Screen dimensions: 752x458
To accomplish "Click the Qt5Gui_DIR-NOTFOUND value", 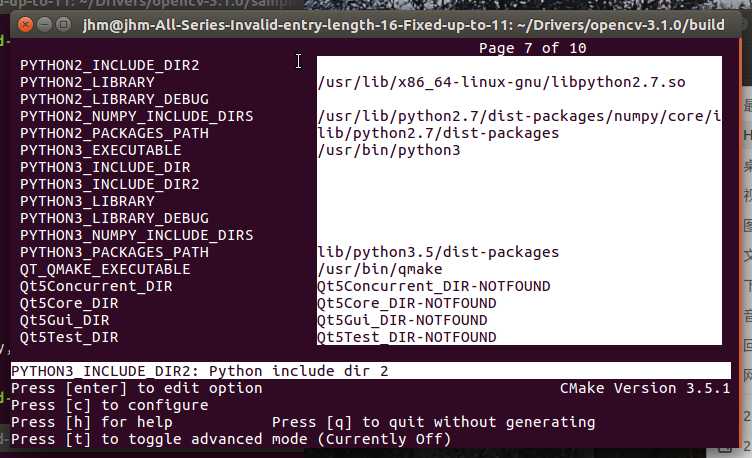I will pos(402,320).
